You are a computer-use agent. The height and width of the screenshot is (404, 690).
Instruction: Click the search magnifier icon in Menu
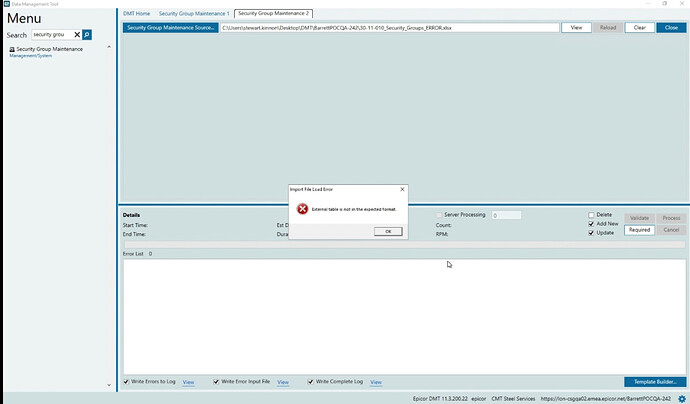pos(87,35)
